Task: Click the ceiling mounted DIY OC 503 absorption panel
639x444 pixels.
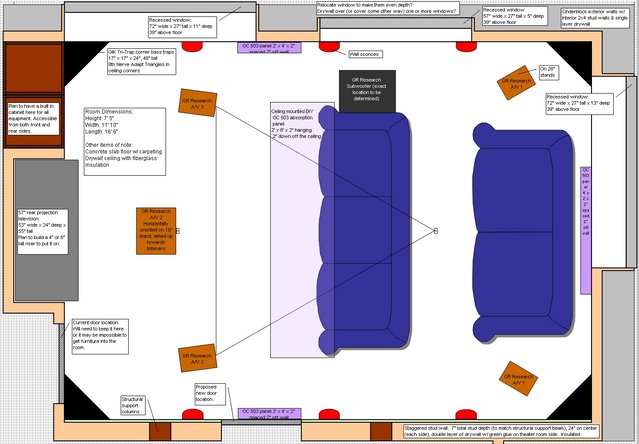Action: 302,230
